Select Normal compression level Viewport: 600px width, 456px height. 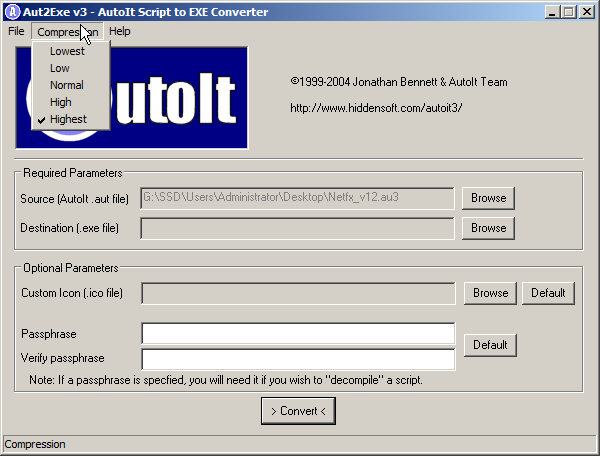click(71, 85)
